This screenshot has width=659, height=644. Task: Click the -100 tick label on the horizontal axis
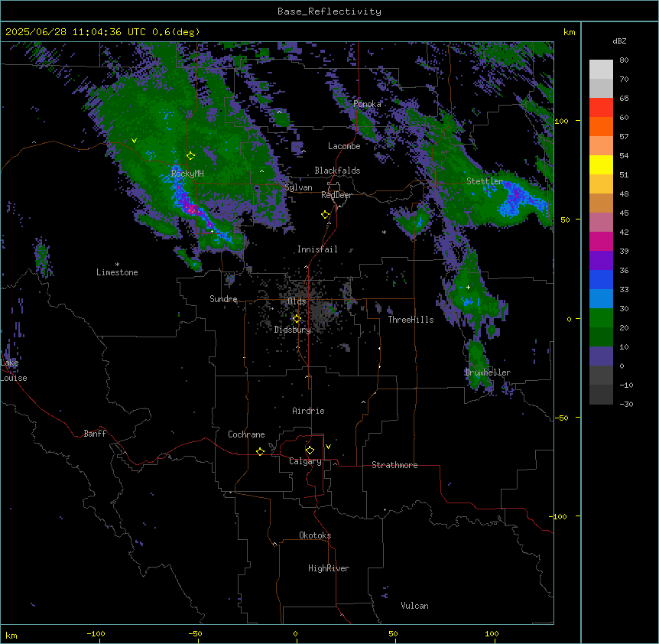(x=96, y=633)
